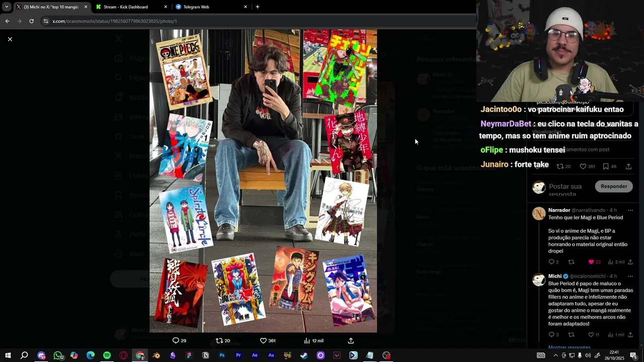
Task: Open more options on Narrador's reply
Action: click(x=630, y=210)
